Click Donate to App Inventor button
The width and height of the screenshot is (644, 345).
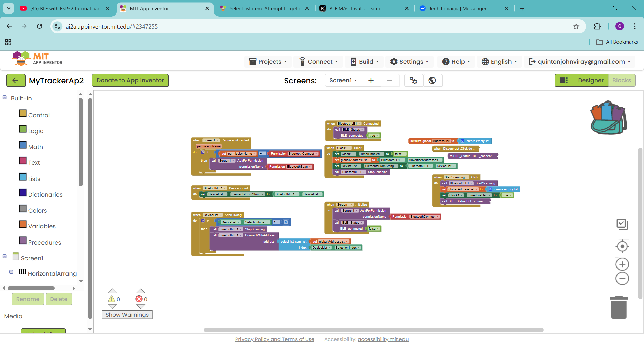click(130, 80)
